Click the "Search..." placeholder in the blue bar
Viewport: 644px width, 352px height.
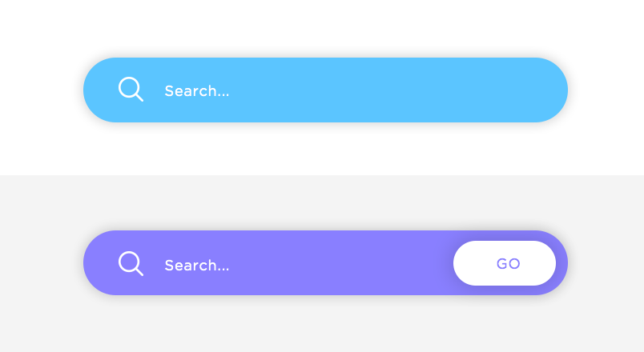pyautogui.click(x=197, y=91)
